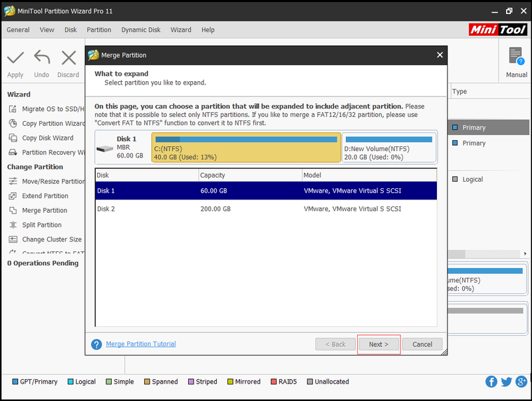Click the Cancel button in dialog
This screenshot has height=401, width=532.
pos(422,344)
